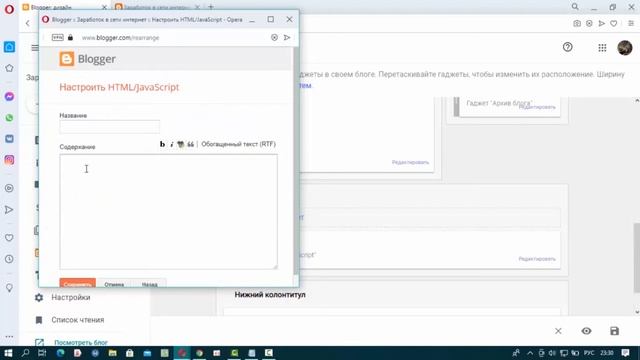Viewport: 640px width, 360px height.
Task: Insert an image using the content toolbar icon
Action: click(180, 144)
